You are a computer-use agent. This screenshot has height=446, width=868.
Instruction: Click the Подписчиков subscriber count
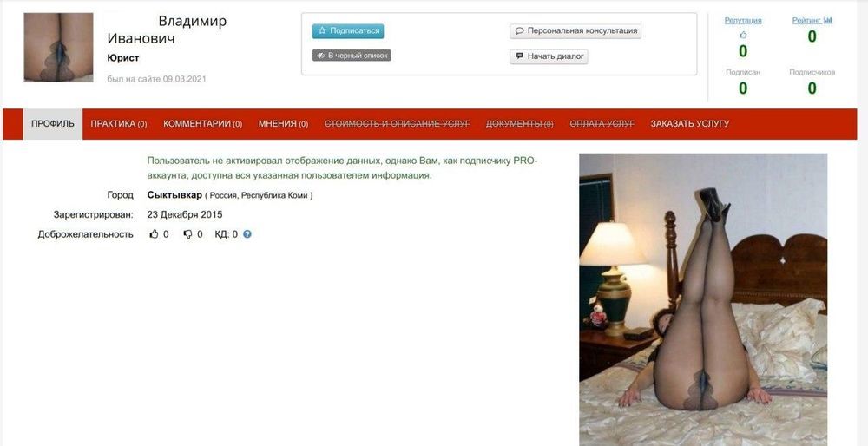[x=812, y=89]
